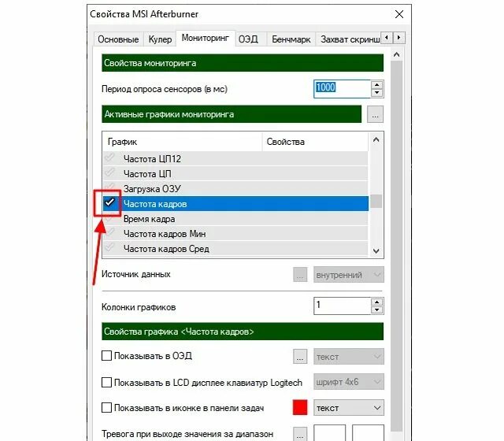The height and width of the screenshot is (441, 504).
Task: Go to the Бенчмарк tab
Action: 291,39
